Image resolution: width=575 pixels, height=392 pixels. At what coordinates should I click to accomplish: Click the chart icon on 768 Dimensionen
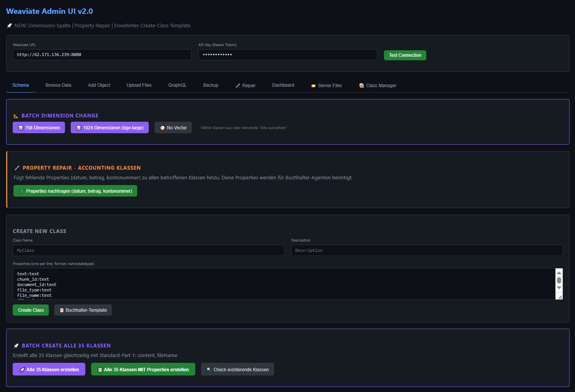[x=21, y=128]
